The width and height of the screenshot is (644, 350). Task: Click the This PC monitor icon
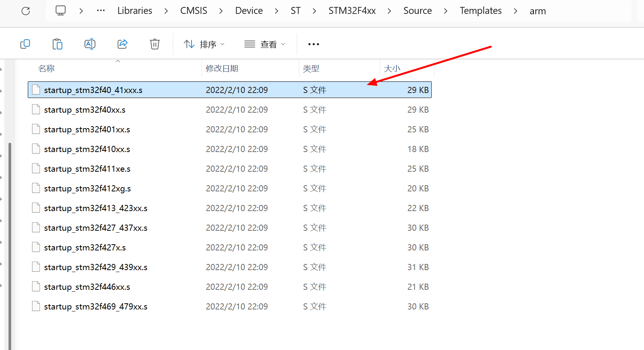61,10
